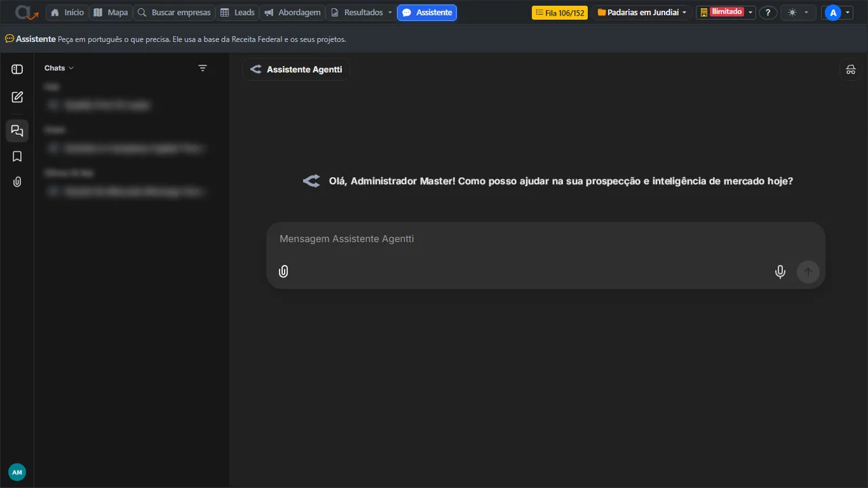Expand the Chats dropdown
The image size is (868, 488).
point(59,68)
